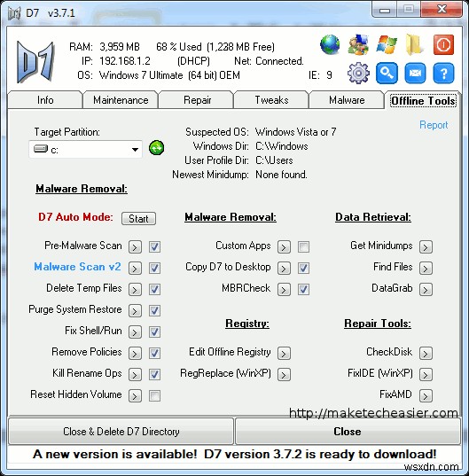This screenshot has height=476, width=469.
Task: Run Copy D7 to Desktop arrow button
Action: coord(284,268)
